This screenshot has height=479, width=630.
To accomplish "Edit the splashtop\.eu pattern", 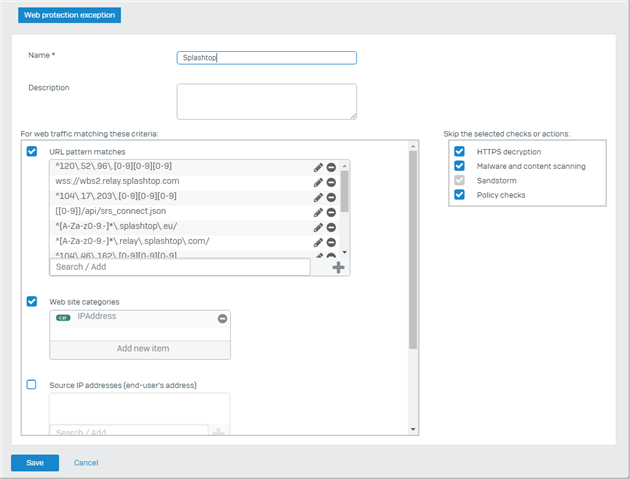I will [318, 227].
